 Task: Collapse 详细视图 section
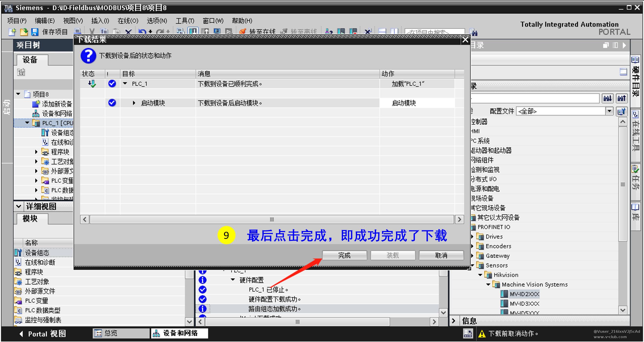(19, 206)
